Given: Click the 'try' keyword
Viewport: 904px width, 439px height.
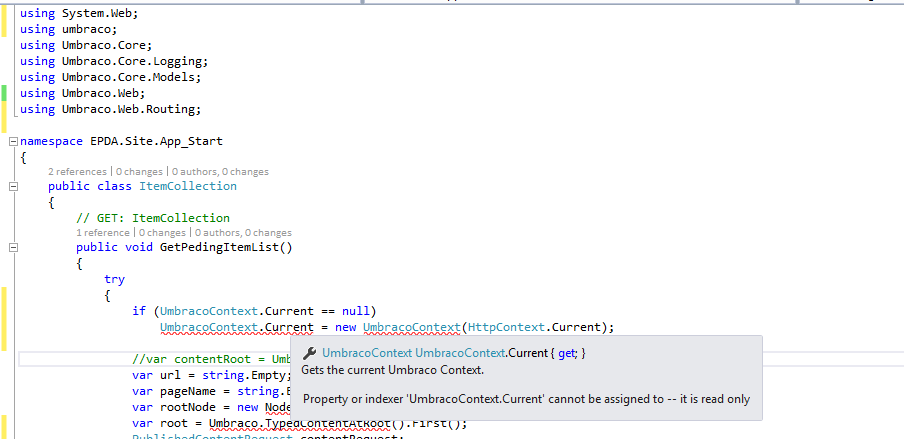Looking at the screenshot, I should (114, 279).
